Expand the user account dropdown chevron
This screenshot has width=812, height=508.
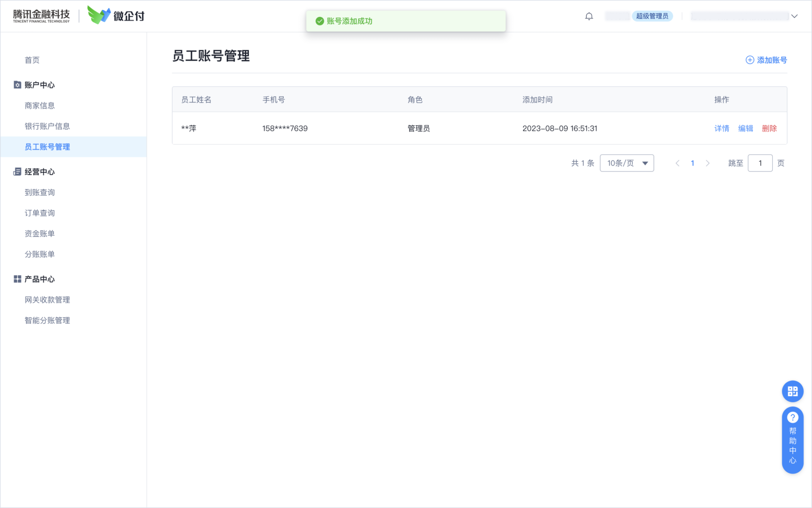point(794,16)
